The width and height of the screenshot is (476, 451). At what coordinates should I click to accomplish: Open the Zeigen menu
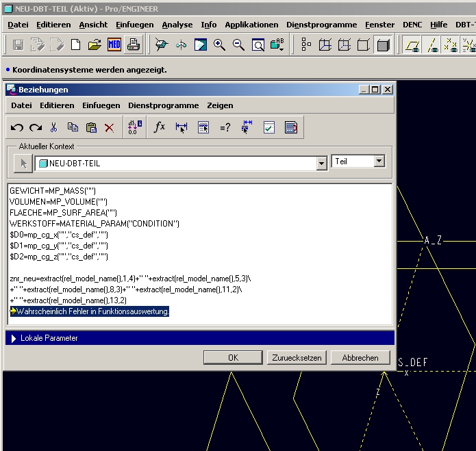point(220,105)
